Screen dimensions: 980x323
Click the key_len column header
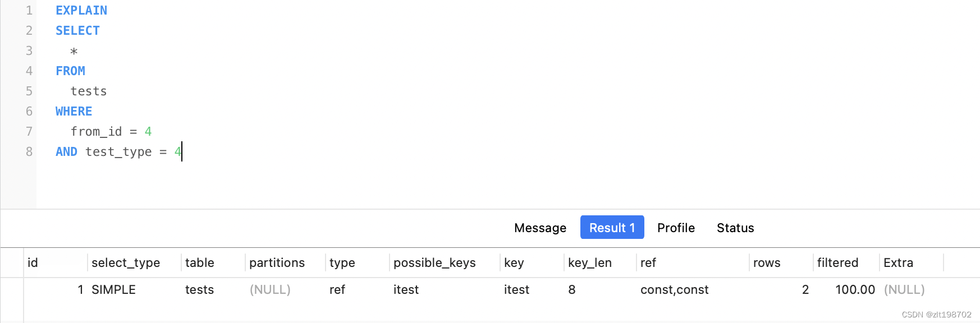(x=589, y=262)
